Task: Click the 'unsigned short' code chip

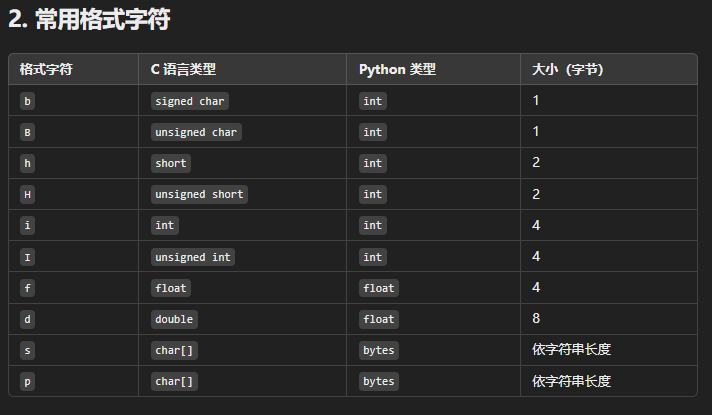Action: point(199,194)
